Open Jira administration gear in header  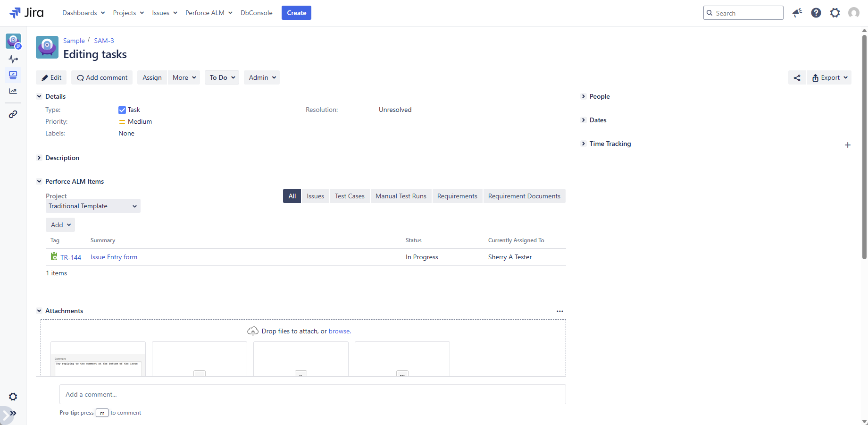click(x=835, y=13)
